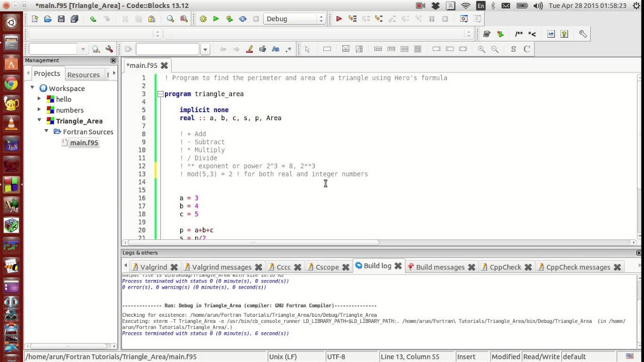Rebuild the project with blue arrows icon

243,19
